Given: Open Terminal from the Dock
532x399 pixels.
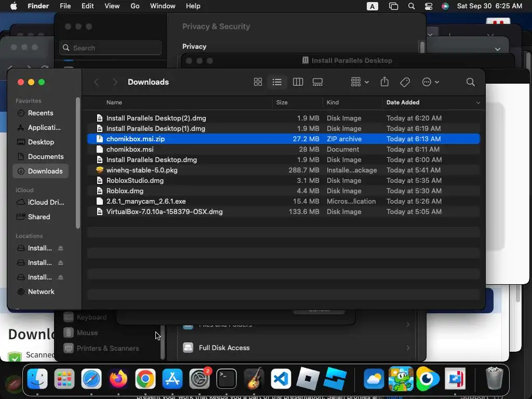Looking at the screenshot, I should 227,379.
